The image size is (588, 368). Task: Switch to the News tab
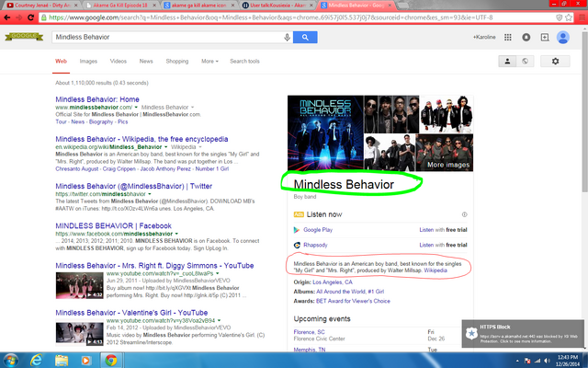pos(146,62)
